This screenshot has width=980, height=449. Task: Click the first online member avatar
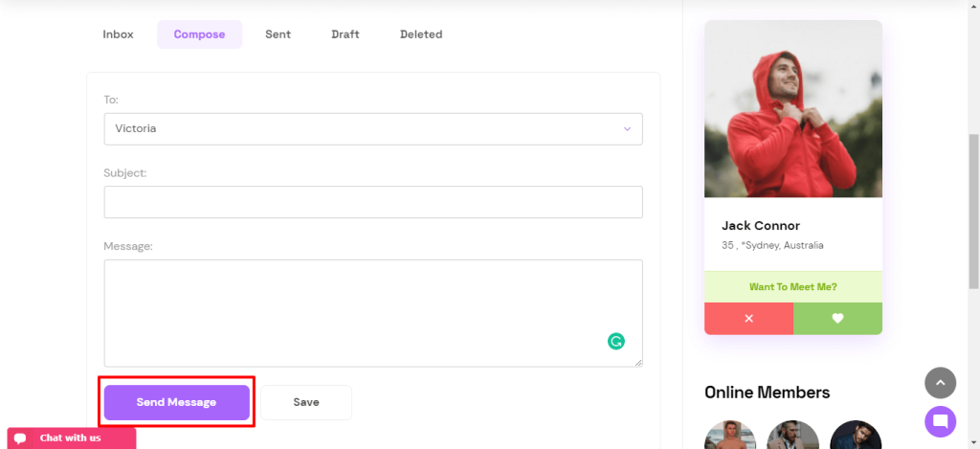click(730, 436)
